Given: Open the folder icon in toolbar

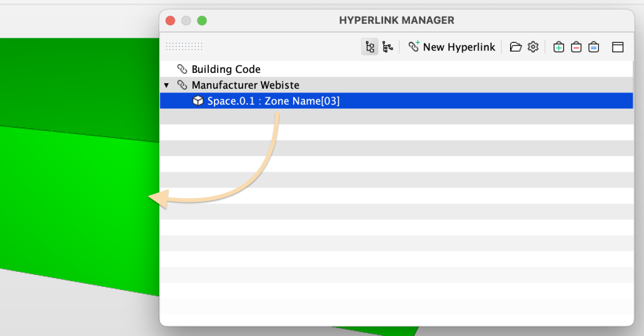Looking at the screenshot, I should 516,47.
